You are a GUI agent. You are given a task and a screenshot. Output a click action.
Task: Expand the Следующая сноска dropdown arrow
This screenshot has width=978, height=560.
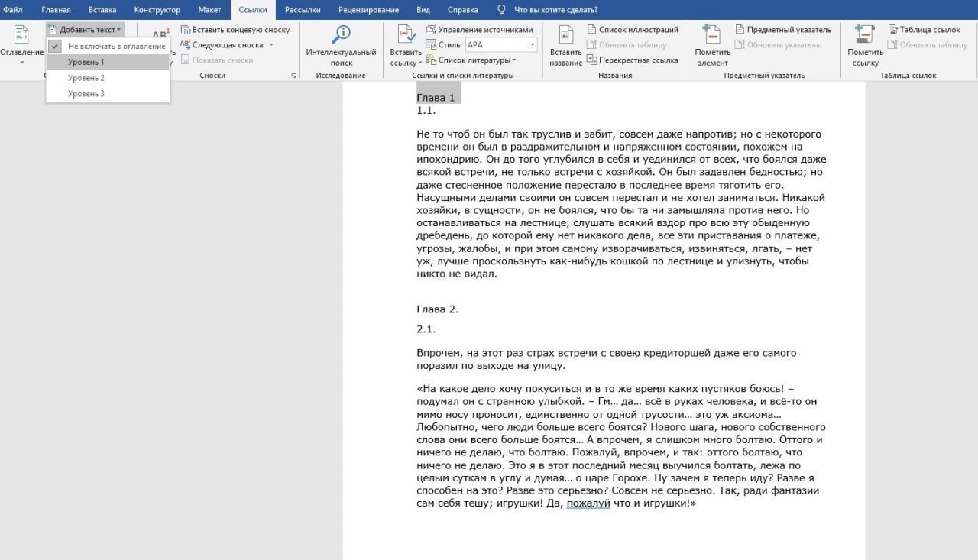pyautogui.click(x=271, y=45)
